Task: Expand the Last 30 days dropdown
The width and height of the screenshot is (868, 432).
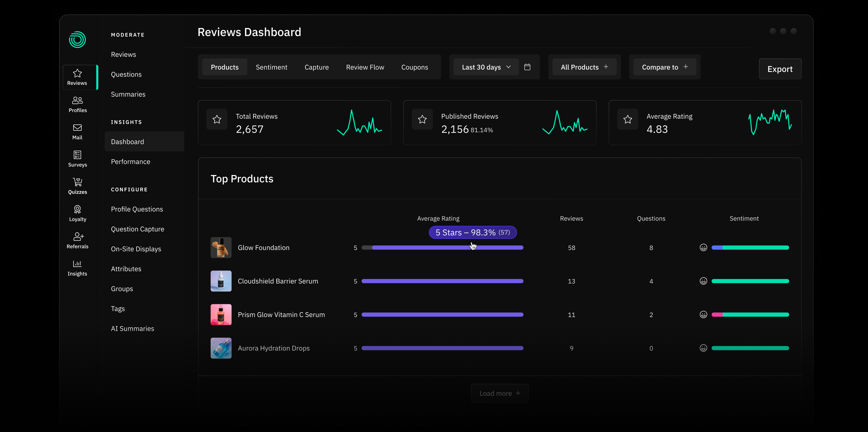Action: [x=486, y=67]
